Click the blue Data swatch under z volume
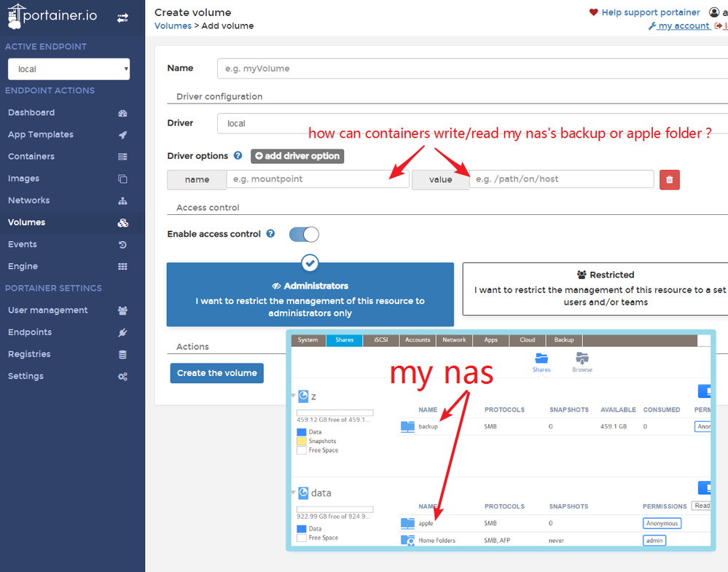The height and width of the screenshot is (572, 728). click(x=301, y=432)
